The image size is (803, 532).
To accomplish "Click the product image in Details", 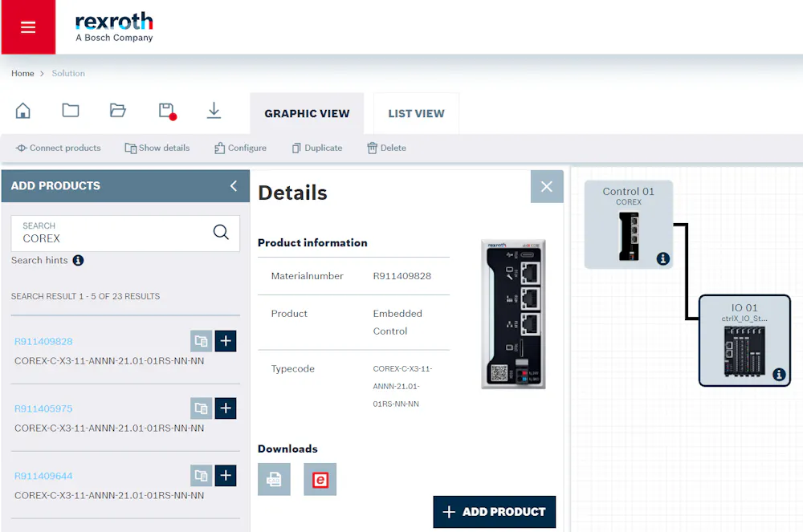I will 514,315.
